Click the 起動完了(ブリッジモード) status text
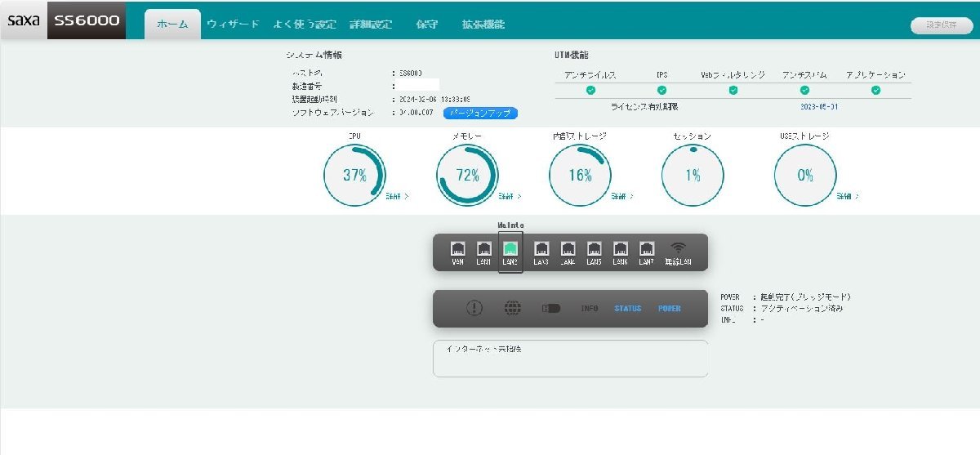This screenshot has height=455, width=980. (x=806, y=297)
